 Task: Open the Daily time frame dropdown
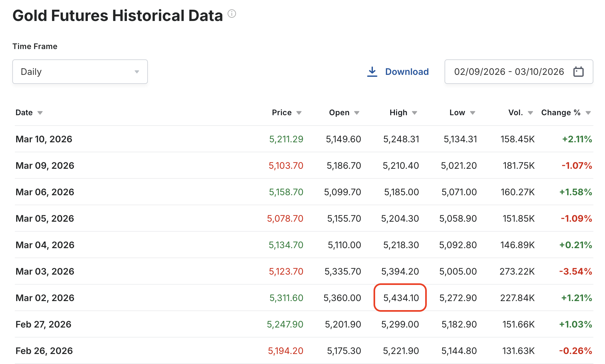[80, 72]
